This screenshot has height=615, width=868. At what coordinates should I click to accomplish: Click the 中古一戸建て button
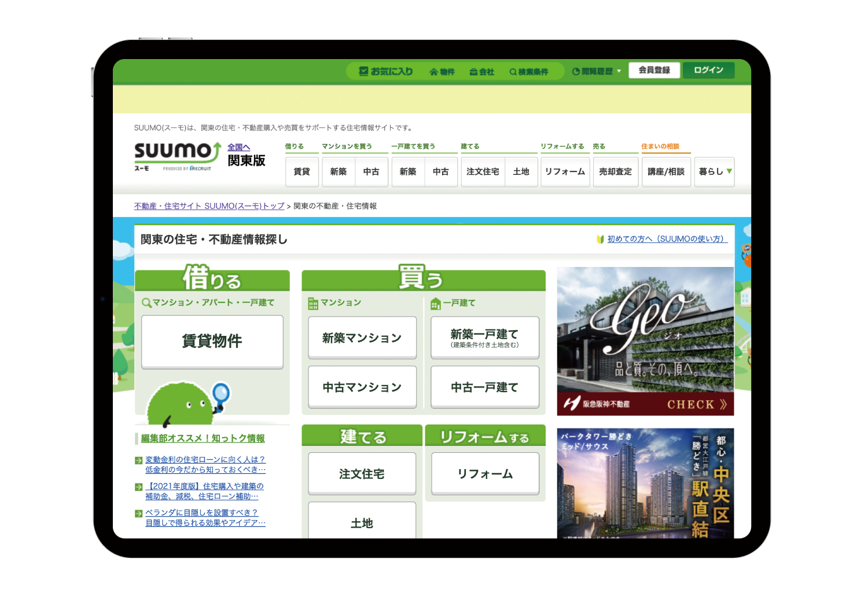[485, 387]
